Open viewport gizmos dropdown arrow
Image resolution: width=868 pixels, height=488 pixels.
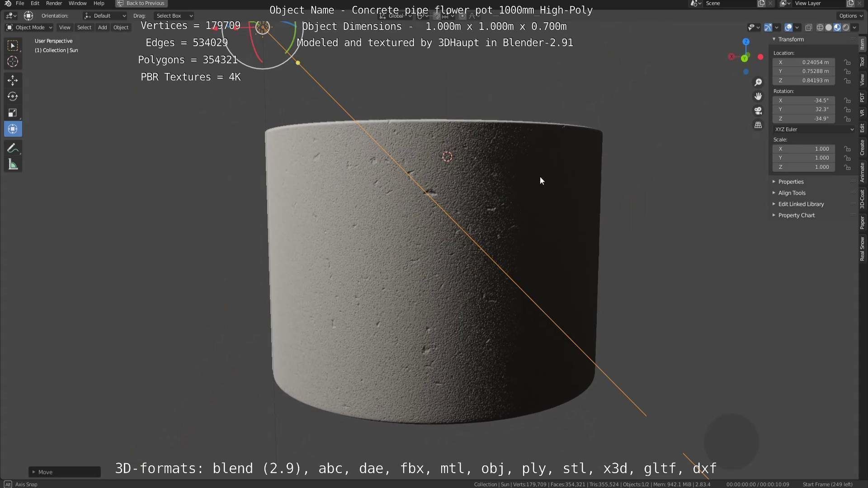point(777,28)
